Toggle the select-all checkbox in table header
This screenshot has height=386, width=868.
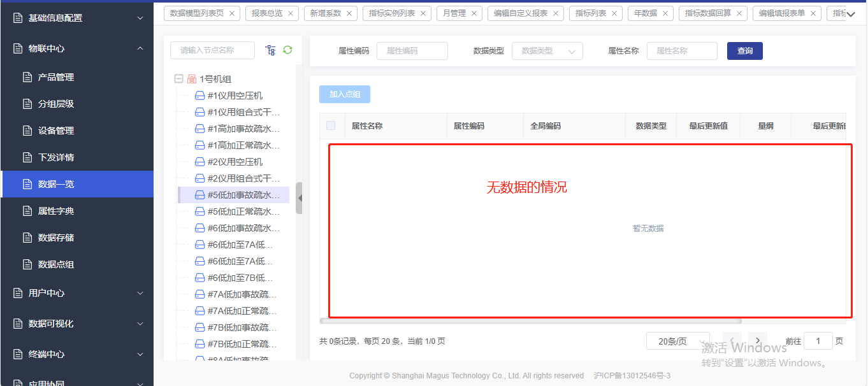tap(331, 125)
